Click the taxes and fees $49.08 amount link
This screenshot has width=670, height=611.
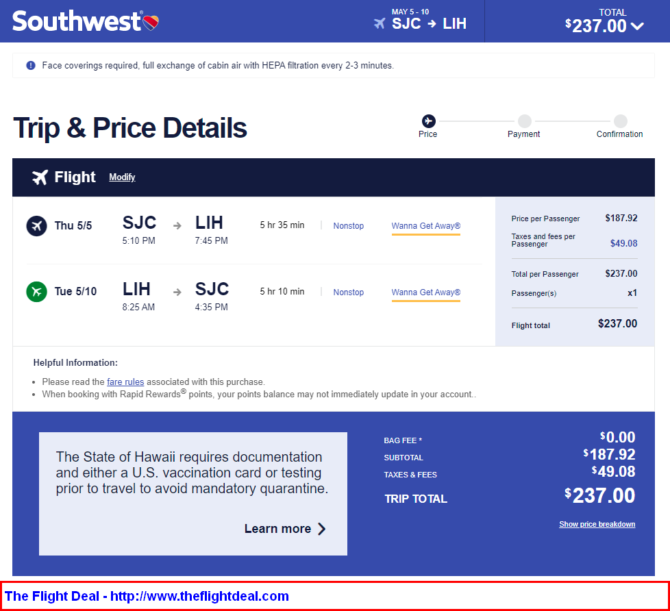point(624,244)
